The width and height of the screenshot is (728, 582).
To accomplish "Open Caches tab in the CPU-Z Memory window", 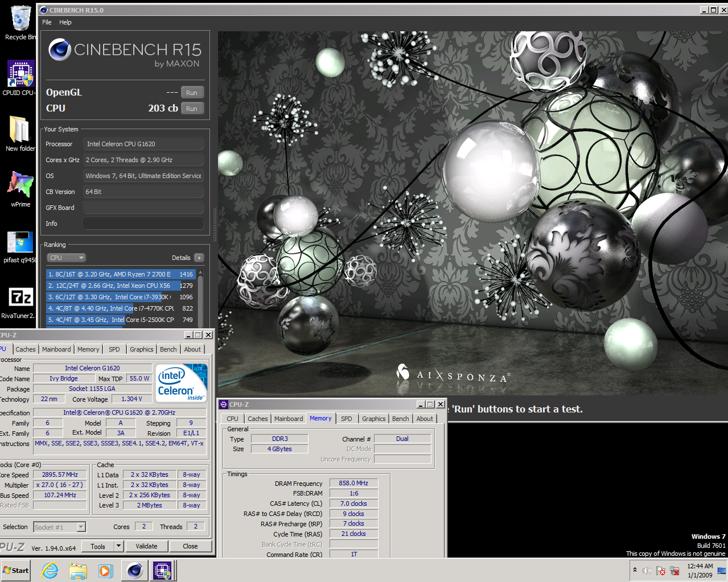I will tap(258, 419).
